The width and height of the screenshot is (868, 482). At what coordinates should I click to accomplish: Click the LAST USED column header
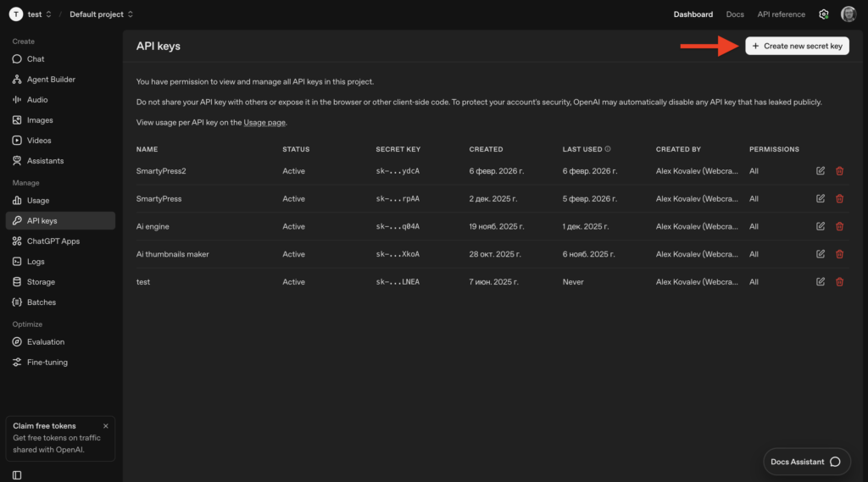(x=582, y=149)
